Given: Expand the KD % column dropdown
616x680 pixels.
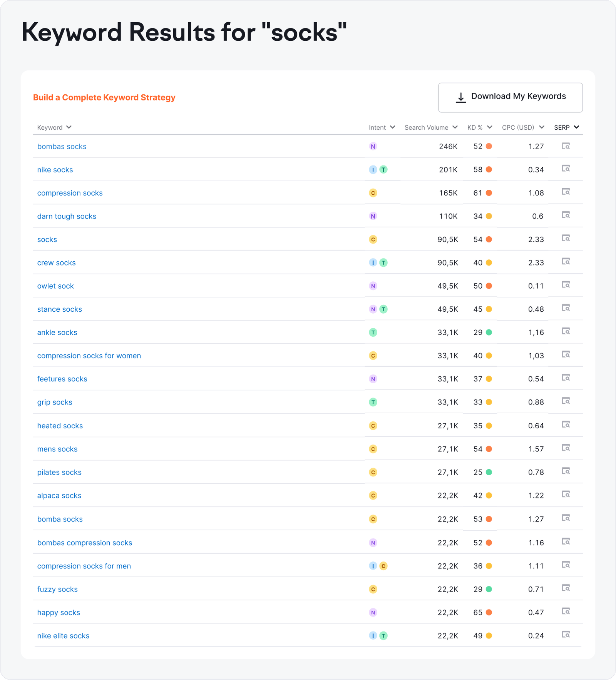Looking at the screenshot, I should (490, 127).
